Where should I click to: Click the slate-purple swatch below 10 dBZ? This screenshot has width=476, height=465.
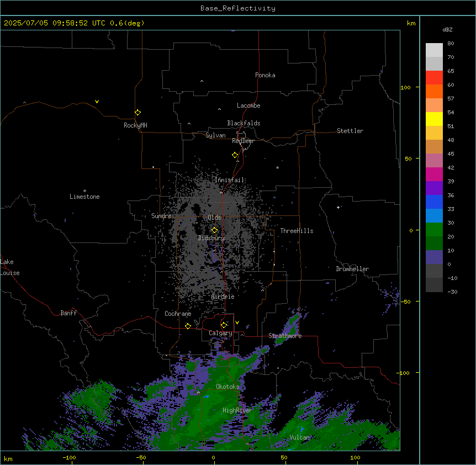coord(434,257)
